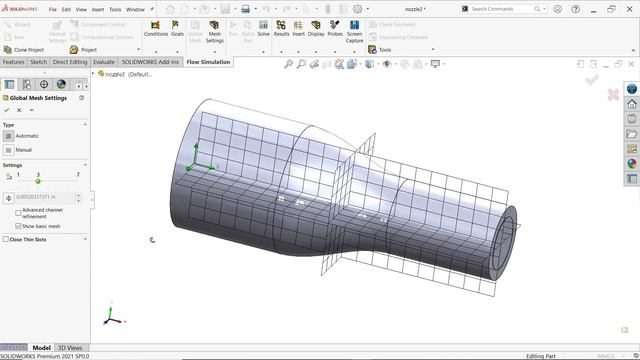Select the Model bottom tab
The width and height of the screenshot is (640, 360).
[x=41, y=348]
